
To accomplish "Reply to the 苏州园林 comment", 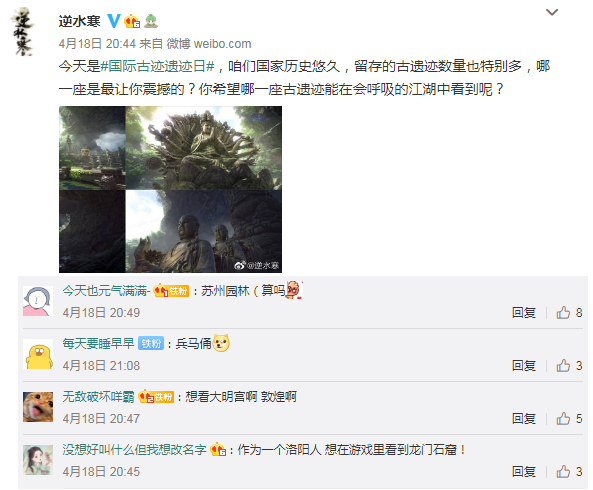I will pyautogui.click(x=524, y=313).
